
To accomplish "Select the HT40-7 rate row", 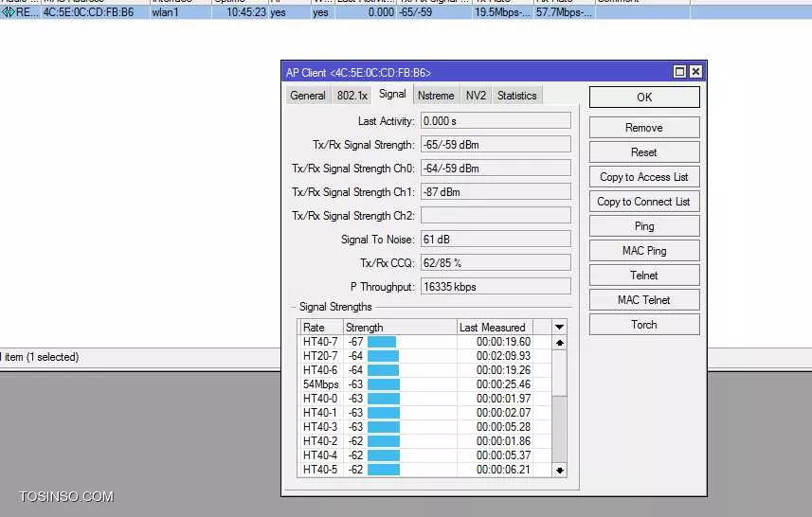I will pyautogui.click(x=425, y=342).
